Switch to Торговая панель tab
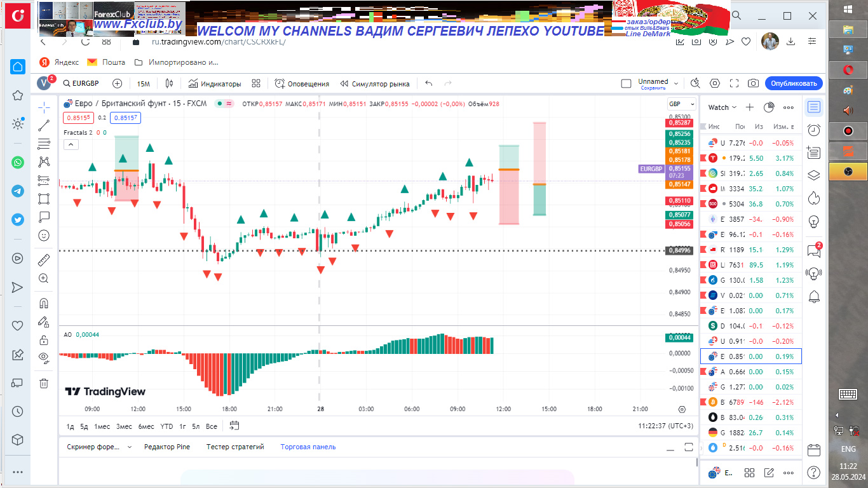This screenshot has height=488, width=868. [308, 447]
